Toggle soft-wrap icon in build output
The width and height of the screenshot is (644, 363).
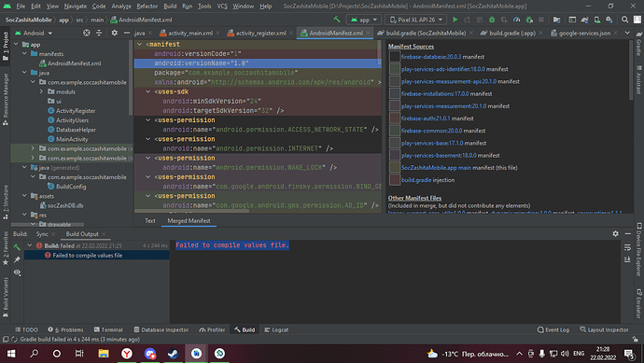point(627,247)
